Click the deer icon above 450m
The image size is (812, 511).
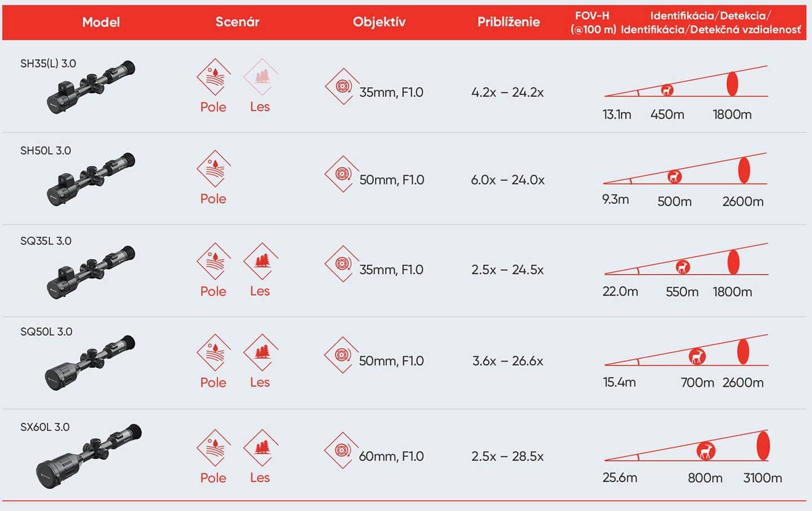pyautogui.click(x=667, y=90)
